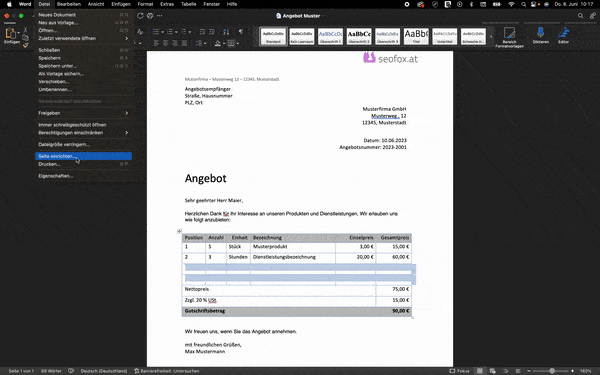The image size is (600, 375).
Task: Click 'Barrierefreiheit: Untersuchen' in status bar
Action: point(167,371)
